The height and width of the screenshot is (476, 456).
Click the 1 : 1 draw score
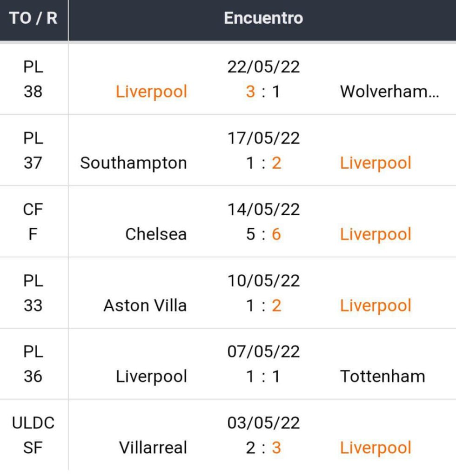pyautogui.click(x=263, y=376)
